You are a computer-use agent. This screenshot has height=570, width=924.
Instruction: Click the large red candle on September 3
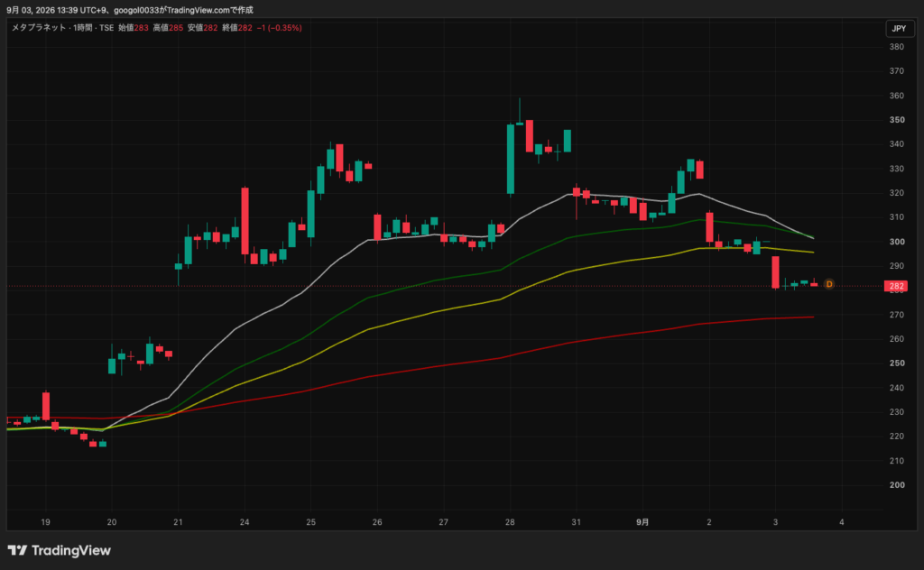[x=775, y=272]
